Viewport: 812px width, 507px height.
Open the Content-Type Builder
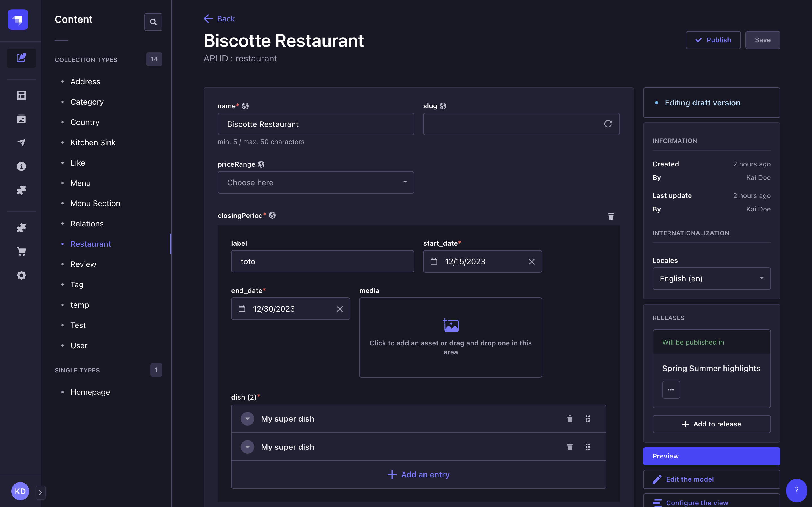coord(21,95)
